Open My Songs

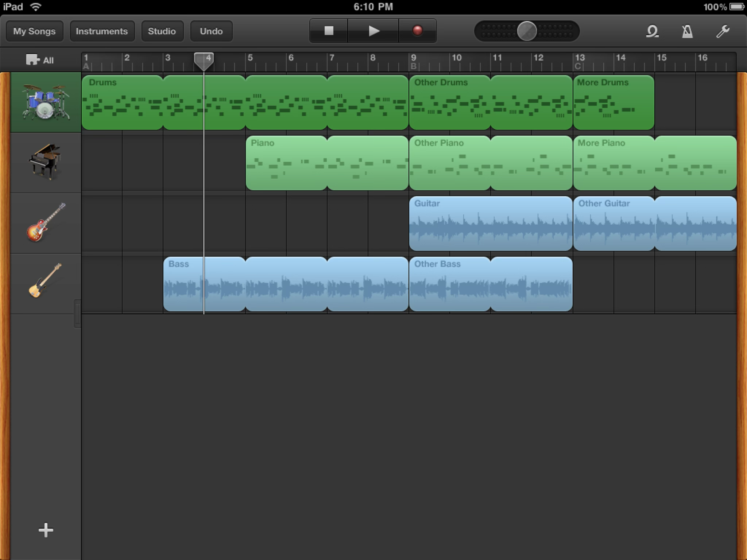35,31
